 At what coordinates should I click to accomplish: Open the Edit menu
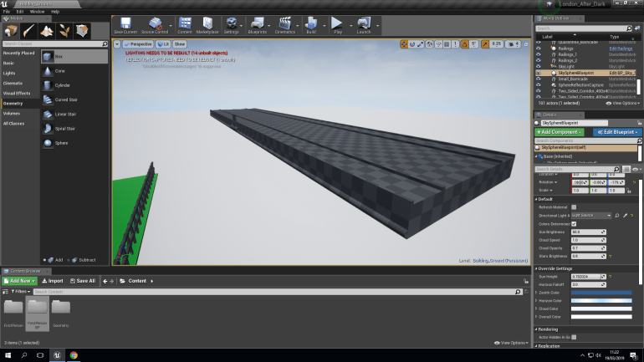tap(20, 12)
